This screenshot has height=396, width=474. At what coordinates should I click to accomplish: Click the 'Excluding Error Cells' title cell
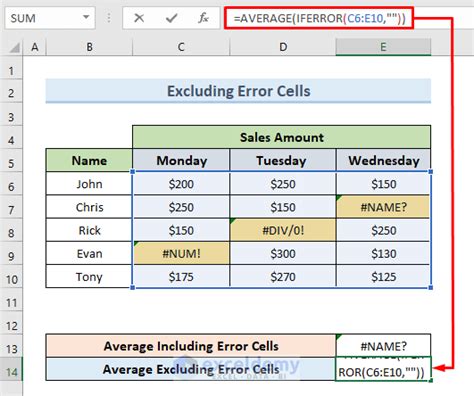click(x=238, y=91)
